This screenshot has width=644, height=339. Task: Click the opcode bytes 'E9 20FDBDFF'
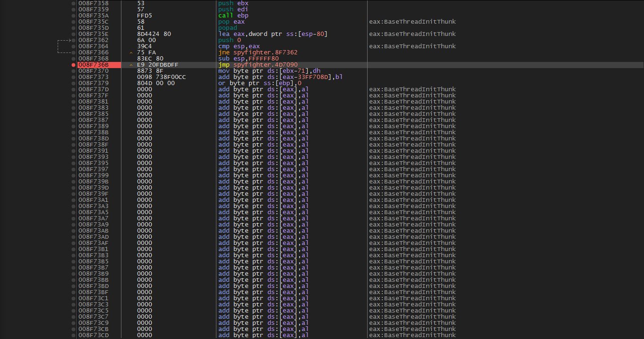158,65
